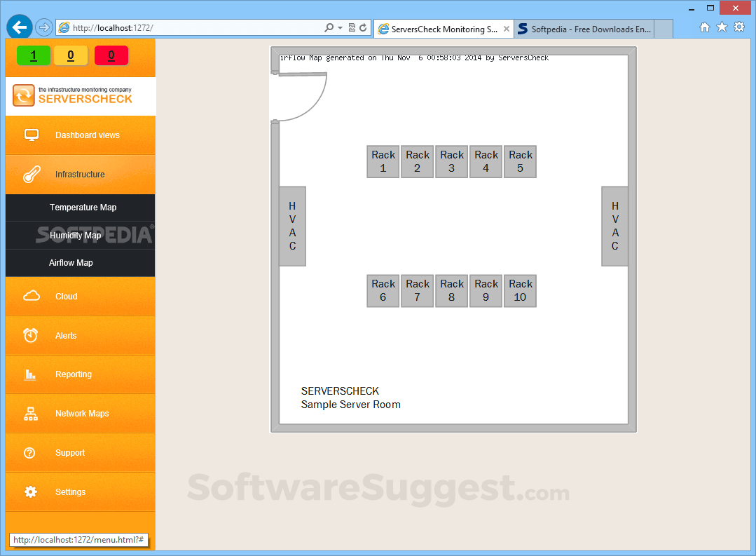Open the Cloud section cloud icon

point(31,296)
